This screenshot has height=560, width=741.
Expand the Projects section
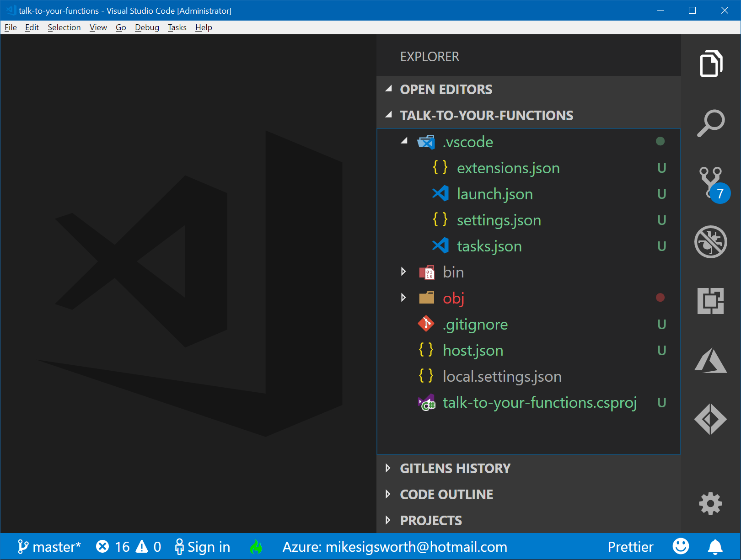point(388,520)
